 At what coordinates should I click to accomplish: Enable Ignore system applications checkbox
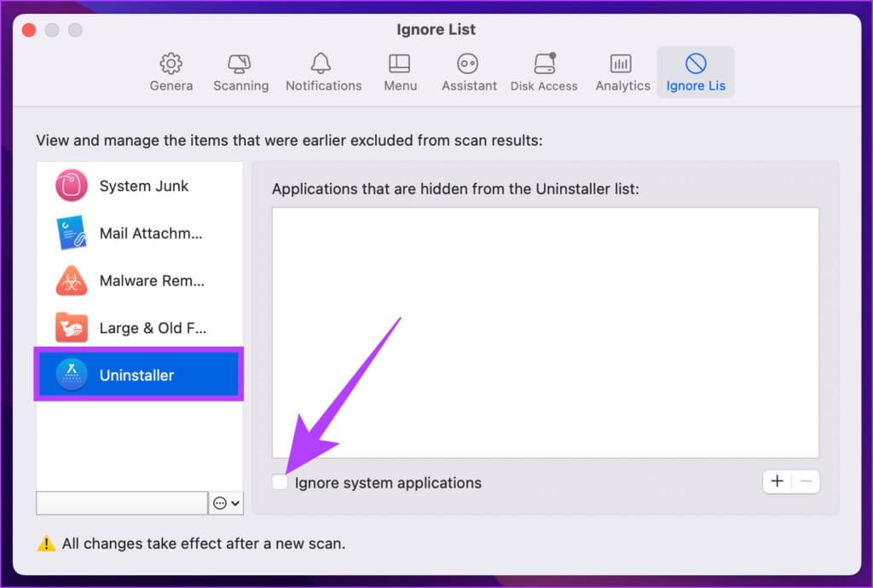pos(280,481)
